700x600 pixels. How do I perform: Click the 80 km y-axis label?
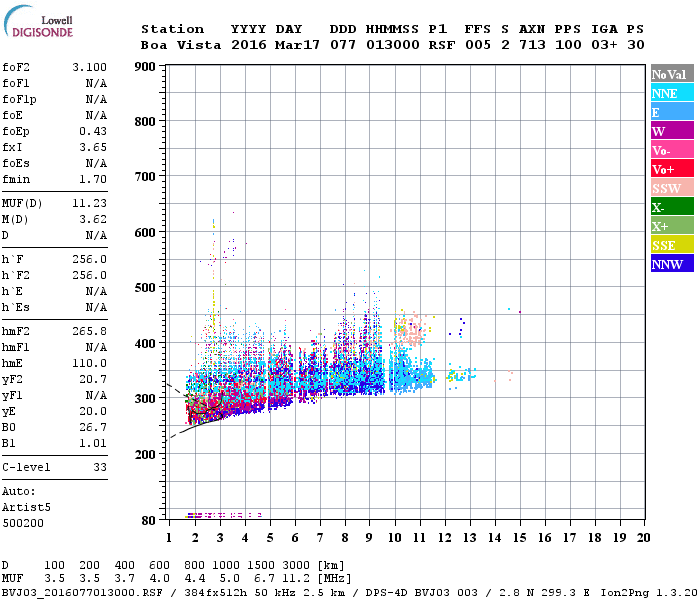(x=148, y=521)
